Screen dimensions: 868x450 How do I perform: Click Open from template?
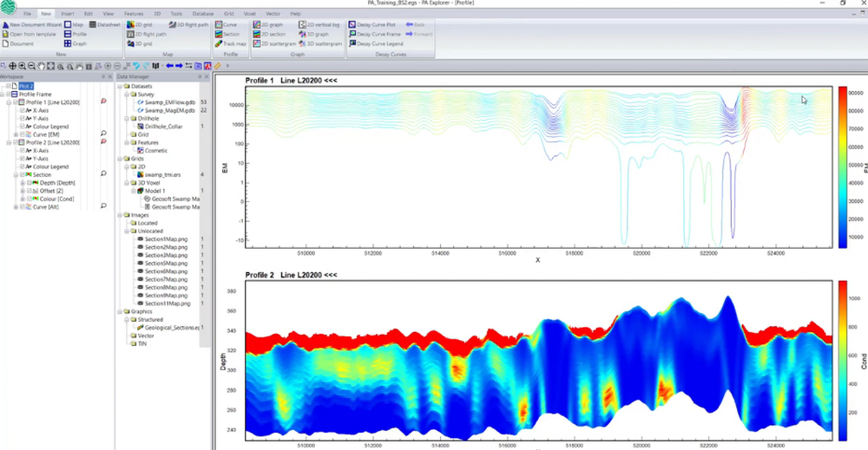(x=30, y=35)
